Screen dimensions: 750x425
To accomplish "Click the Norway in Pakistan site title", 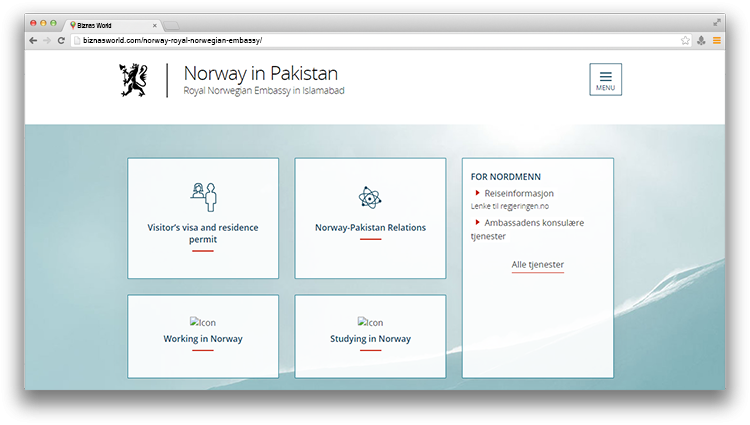I will 261,73.
